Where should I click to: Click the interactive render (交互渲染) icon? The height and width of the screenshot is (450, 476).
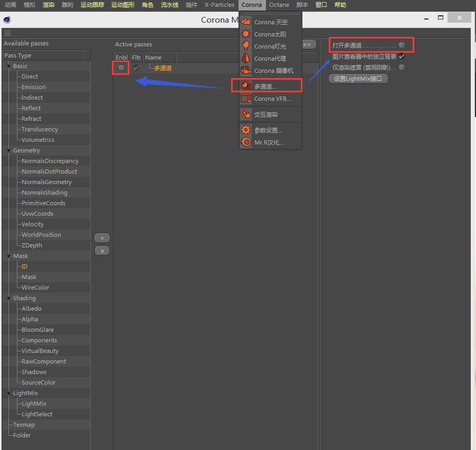click(245, 114)
